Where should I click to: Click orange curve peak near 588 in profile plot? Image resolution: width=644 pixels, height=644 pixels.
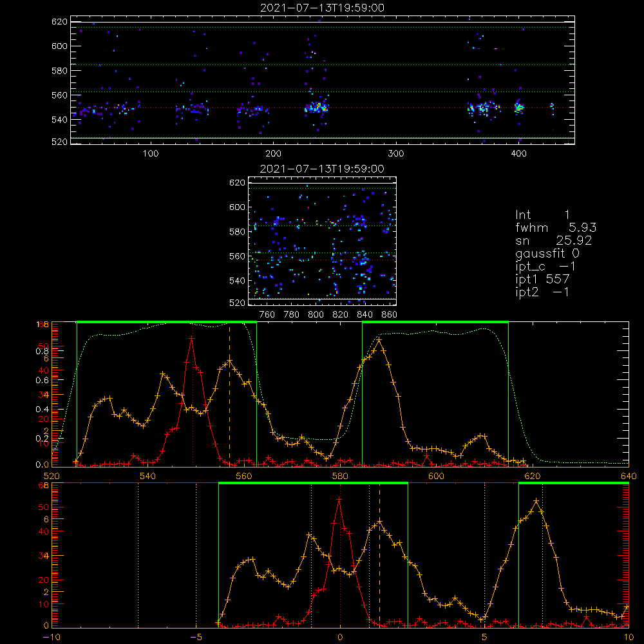pos(379,340)
